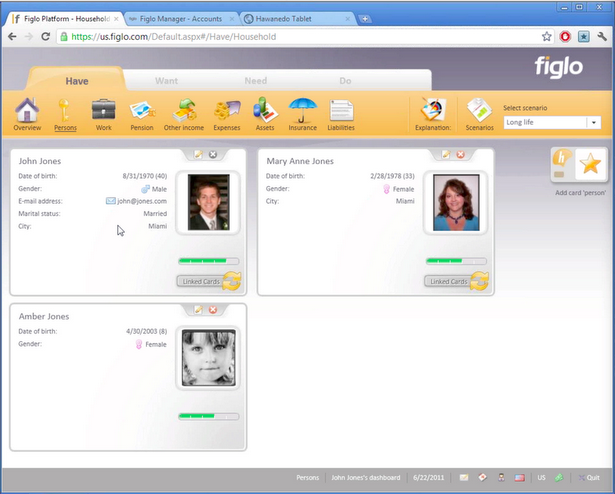
Task: Delete the Amber Jones card
Action: [213, 310]
